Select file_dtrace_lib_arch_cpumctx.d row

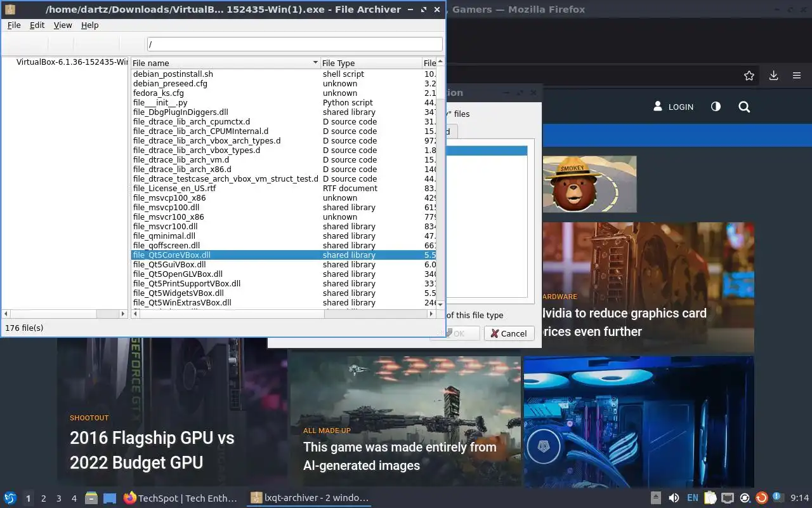pos(284,122)
